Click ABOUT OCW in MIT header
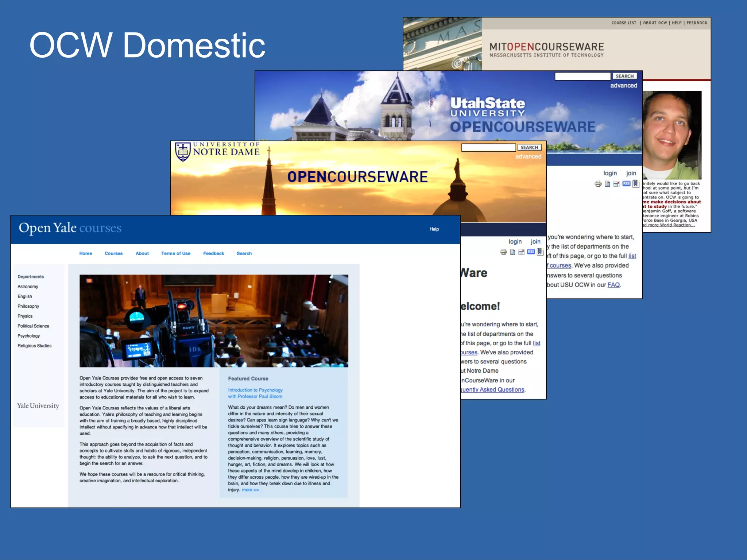The image size is (747, 560). tap(655, 23)
